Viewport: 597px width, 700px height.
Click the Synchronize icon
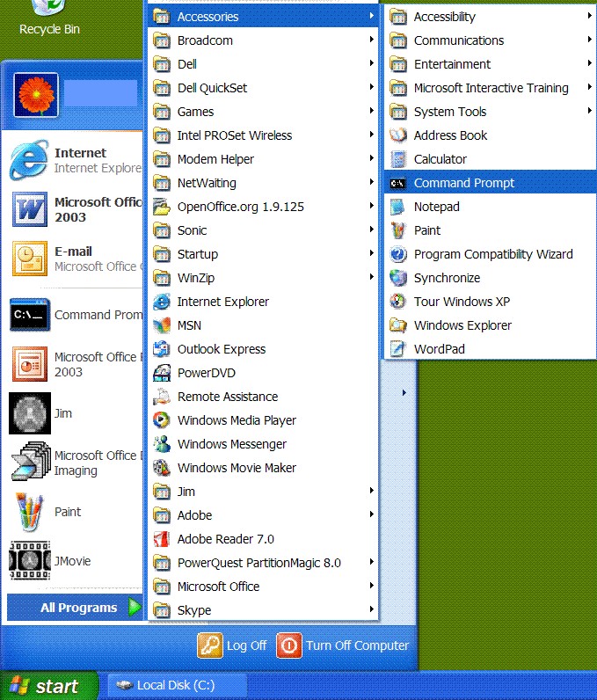tap(398, 278)
